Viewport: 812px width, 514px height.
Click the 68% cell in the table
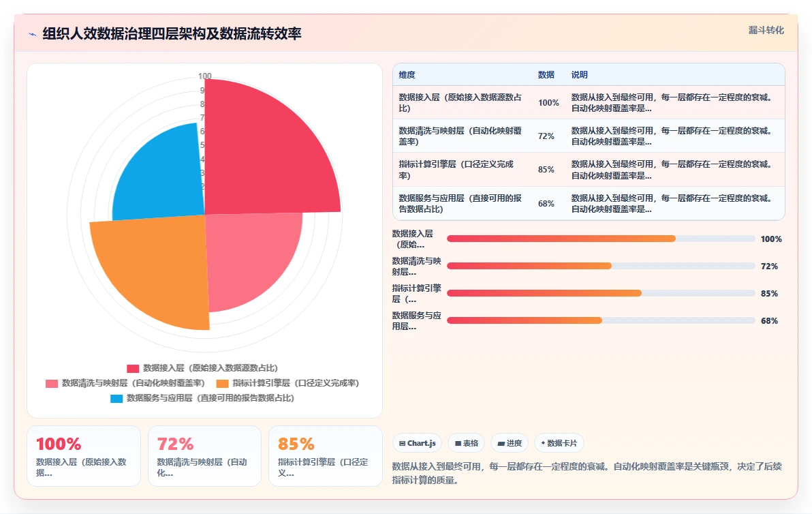pos(546,203)
